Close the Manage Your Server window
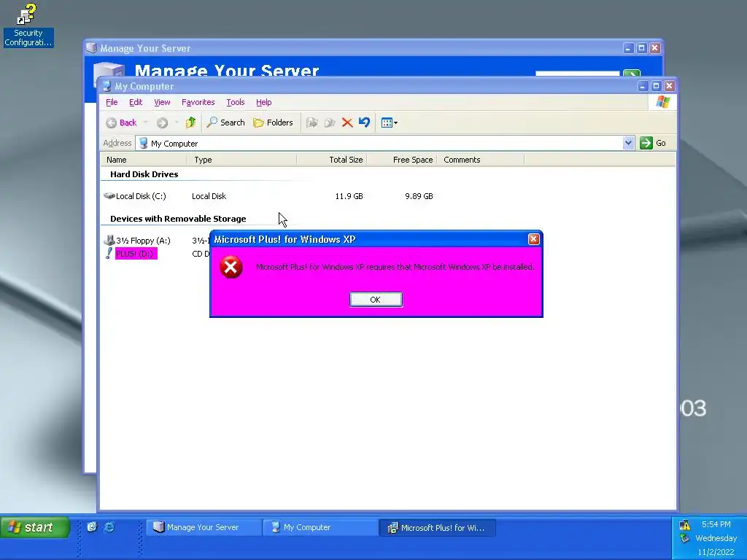The image size is (747, 560). pos(655,48)
